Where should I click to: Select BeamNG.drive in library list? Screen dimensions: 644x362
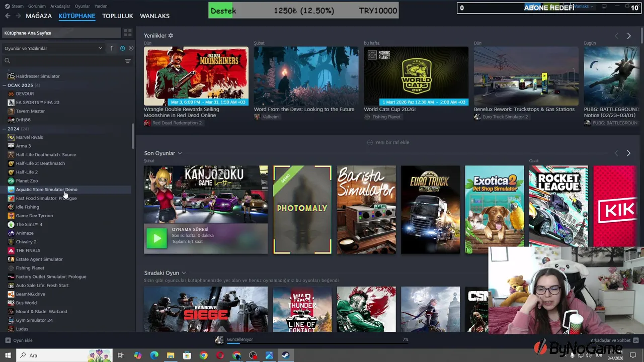click(x=30, y=294)
